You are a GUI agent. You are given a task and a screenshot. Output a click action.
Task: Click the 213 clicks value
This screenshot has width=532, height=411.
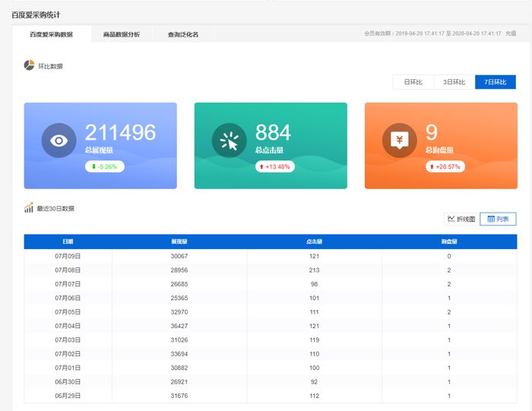[314, 270]
